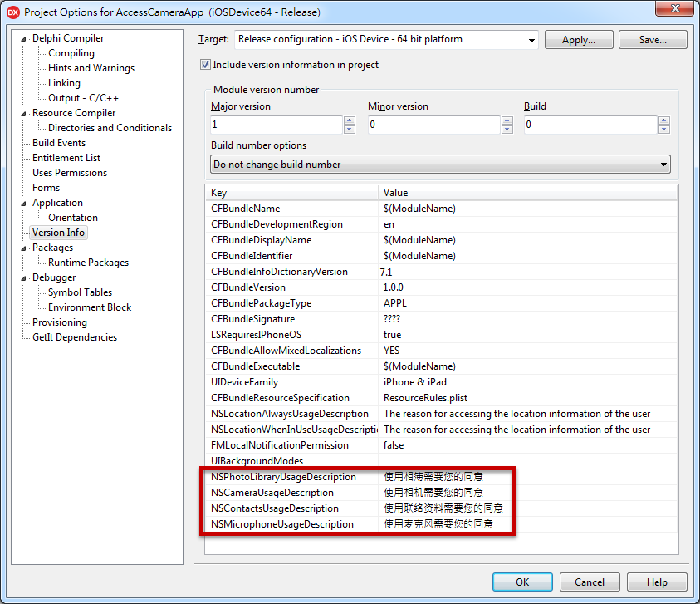Screen dimensions: 700x604
Task: Click the CFBundleSignature value ????
Action: (392, 319)
